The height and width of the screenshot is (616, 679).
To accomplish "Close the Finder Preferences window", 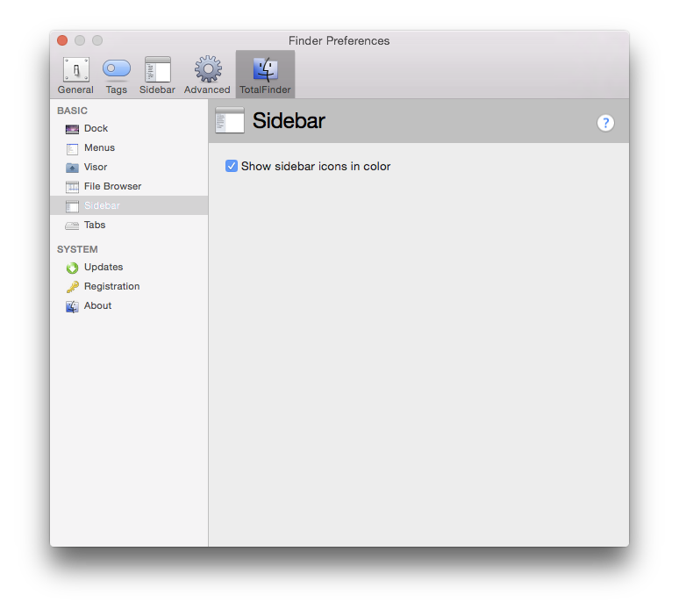I will click(x=62, y=40).
